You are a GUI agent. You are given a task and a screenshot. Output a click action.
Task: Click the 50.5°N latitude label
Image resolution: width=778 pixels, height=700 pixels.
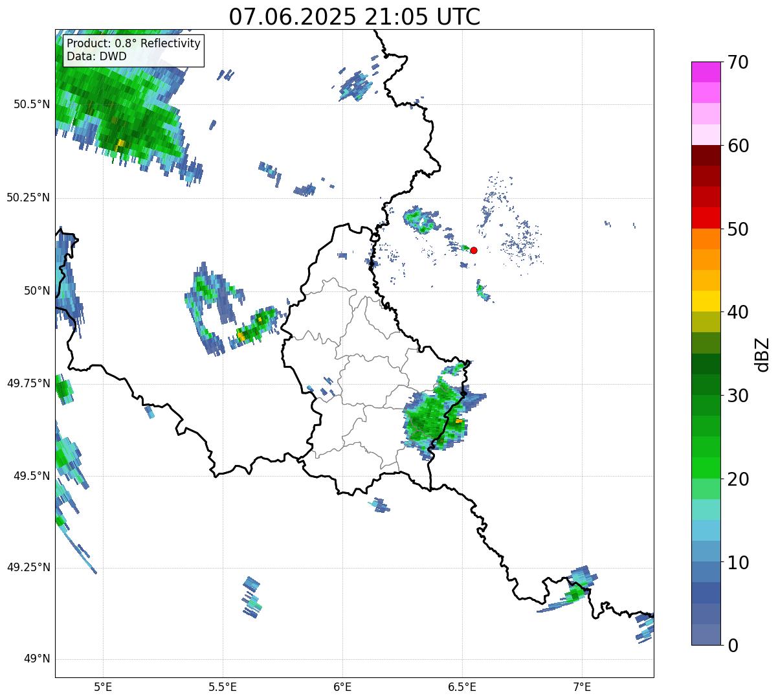[x=32, y=104]
